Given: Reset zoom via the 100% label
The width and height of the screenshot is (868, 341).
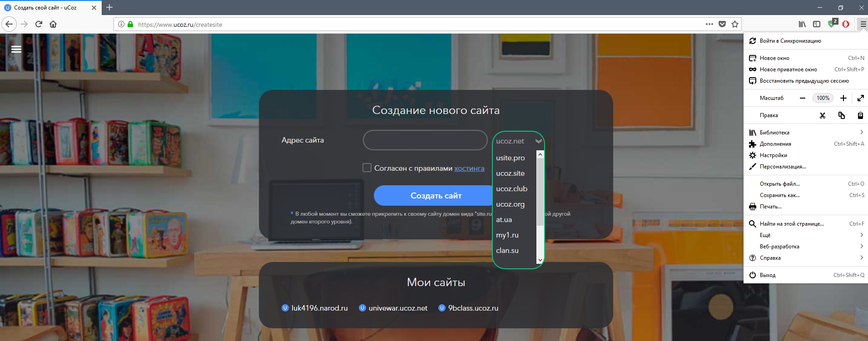Looking at the screenshot, I should pos(823,98).
